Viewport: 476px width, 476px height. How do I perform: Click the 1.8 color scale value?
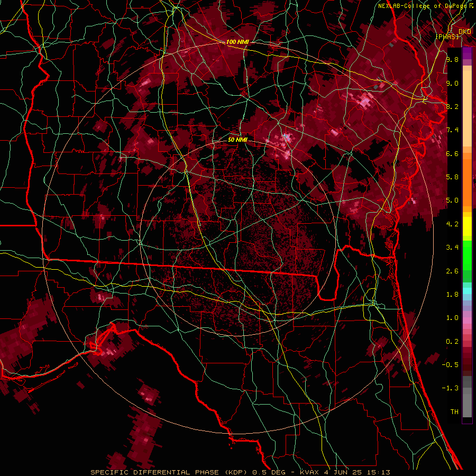pyautogui.click(x=452, y=295)
